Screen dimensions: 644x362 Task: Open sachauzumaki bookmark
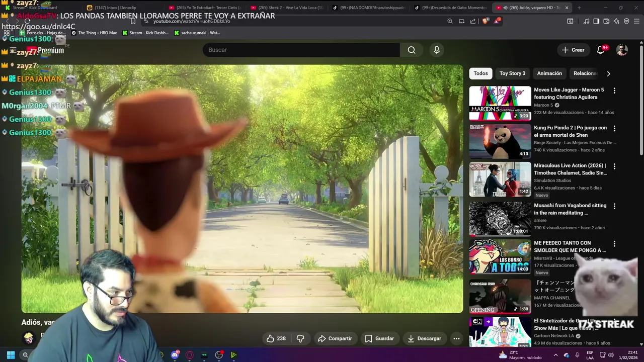pyautogui.click(x=197, y=33)
